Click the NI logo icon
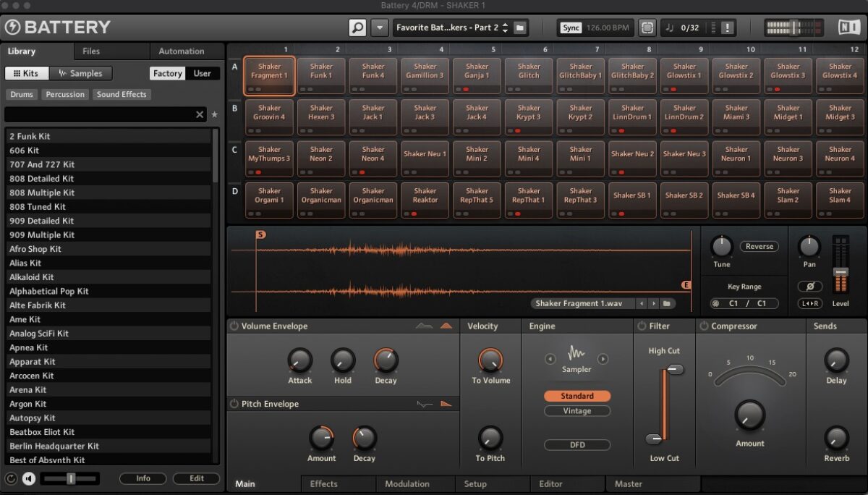868x495 pixels. 849,27
